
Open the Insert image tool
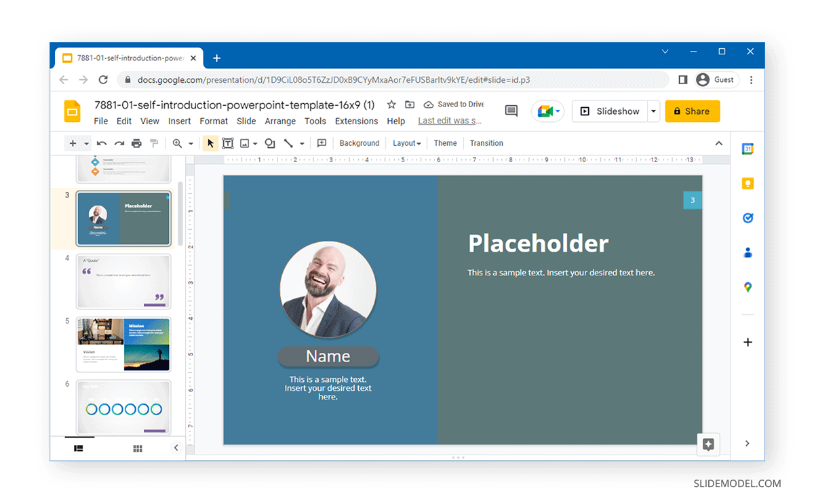click(x=244, y=143)
